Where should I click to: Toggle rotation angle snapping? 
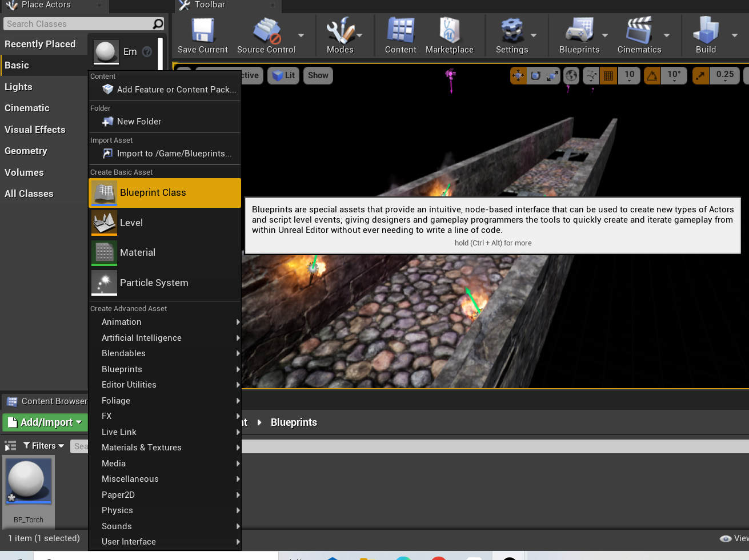(652, 75)
